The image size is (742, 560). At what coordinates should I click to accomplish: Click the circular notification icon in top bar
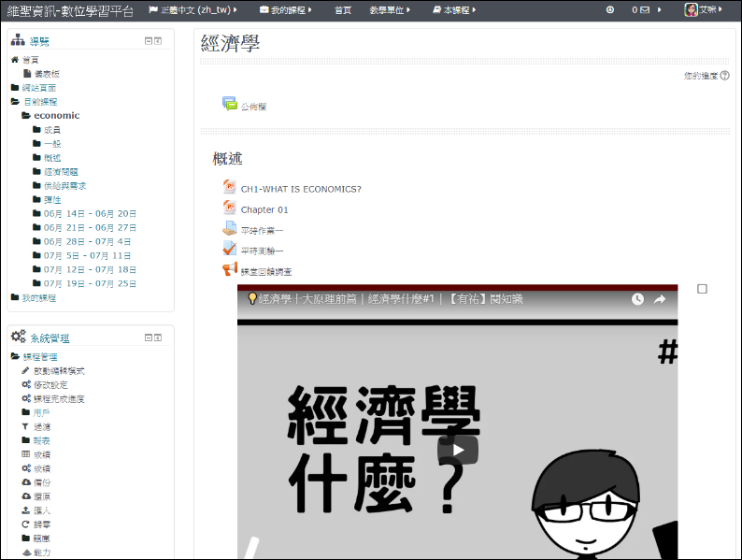point(610,9)
